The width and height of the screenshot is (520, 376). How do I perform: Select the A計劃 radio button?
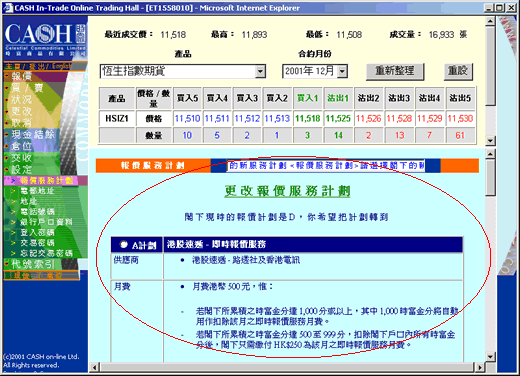[124, 245]
